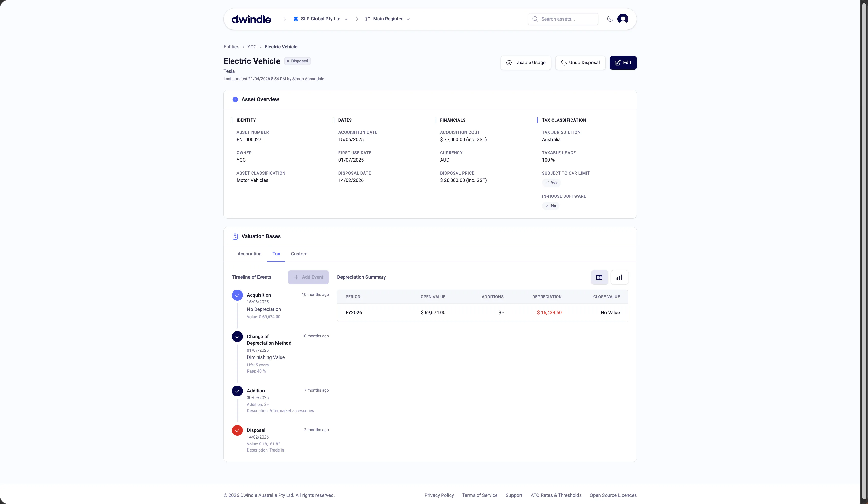
Task: Select the Addition event check marker
Action: point(237,391)
